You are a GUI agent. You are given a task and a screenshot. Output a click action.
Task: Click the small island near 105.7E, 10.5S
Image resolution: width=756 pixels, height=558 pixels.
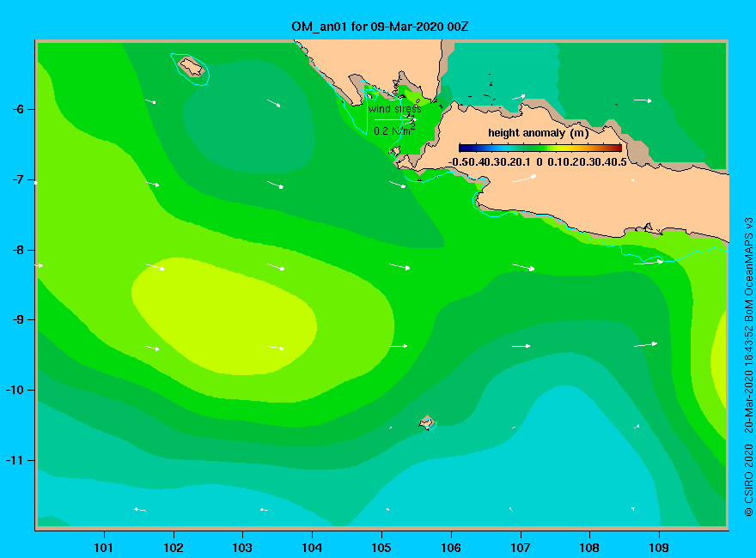pos(427,423)
